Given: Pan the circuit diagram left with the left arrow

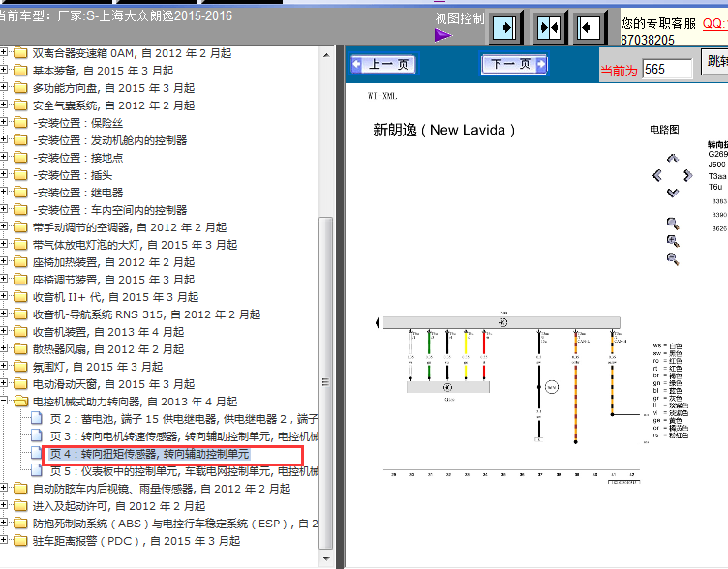Looking at the screenshot, I should pos(657,175).
